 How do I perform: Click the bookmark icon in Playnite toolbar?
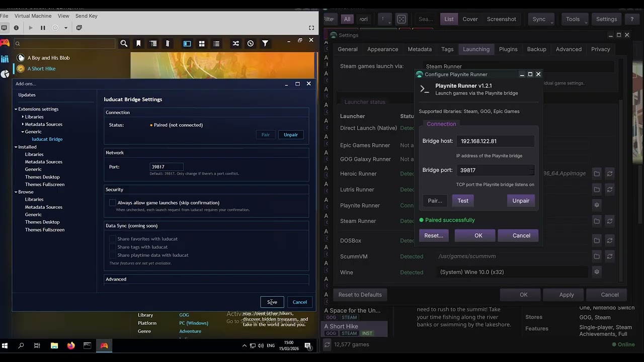click(x=138, y=44)
